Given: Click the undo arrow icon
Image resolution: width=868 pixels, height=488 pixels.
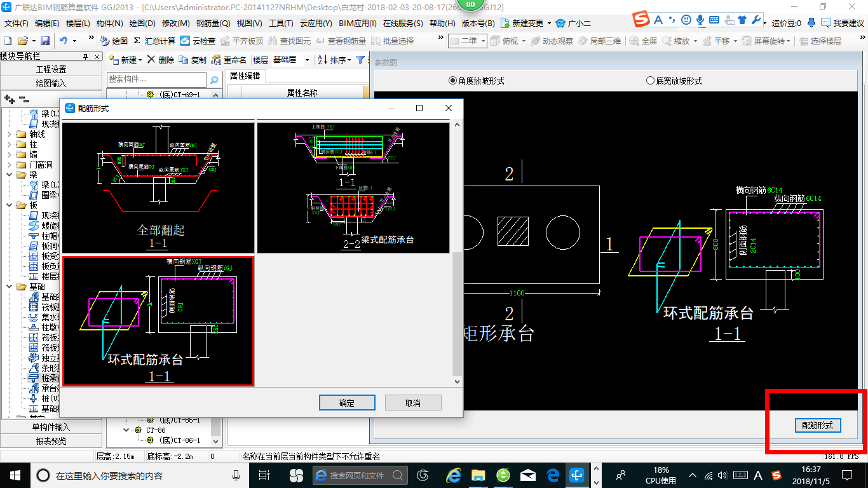Looking at the screenshot, I should 64,41.
